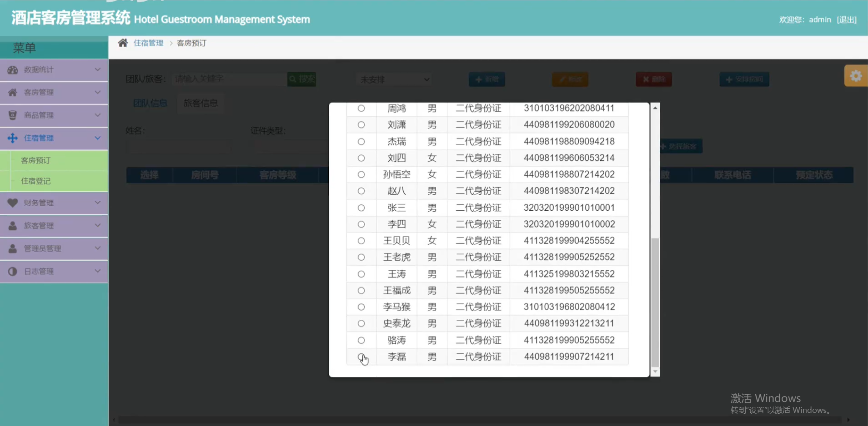Pick the 孙悟空 radio button

[361, 175]
